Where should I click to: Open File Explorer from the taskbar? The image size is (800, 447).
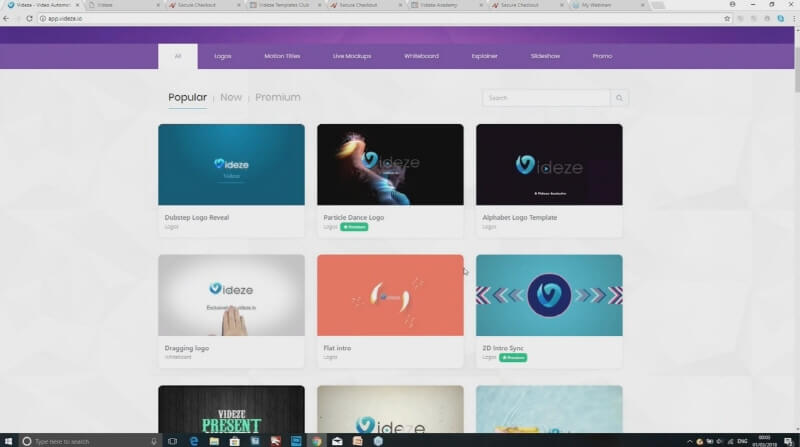tap(214, 441)
